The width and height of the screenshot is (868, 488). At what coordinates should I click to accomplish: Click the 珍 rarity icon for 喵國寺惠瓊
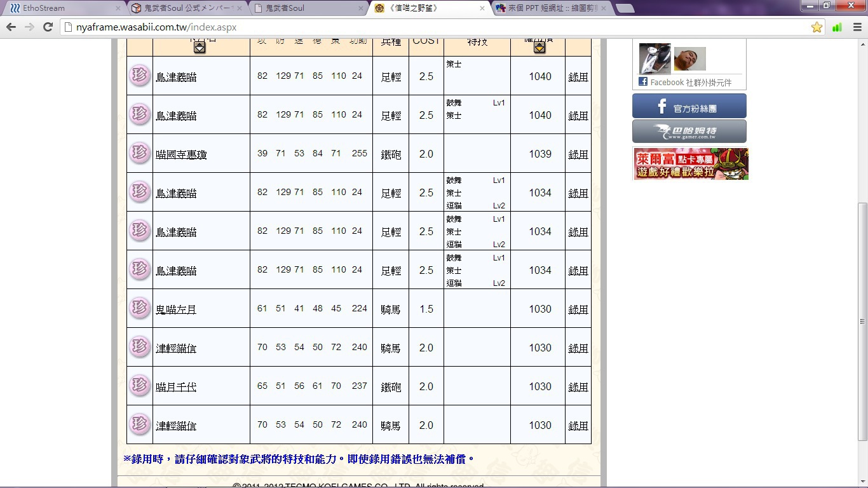(139, 153)
